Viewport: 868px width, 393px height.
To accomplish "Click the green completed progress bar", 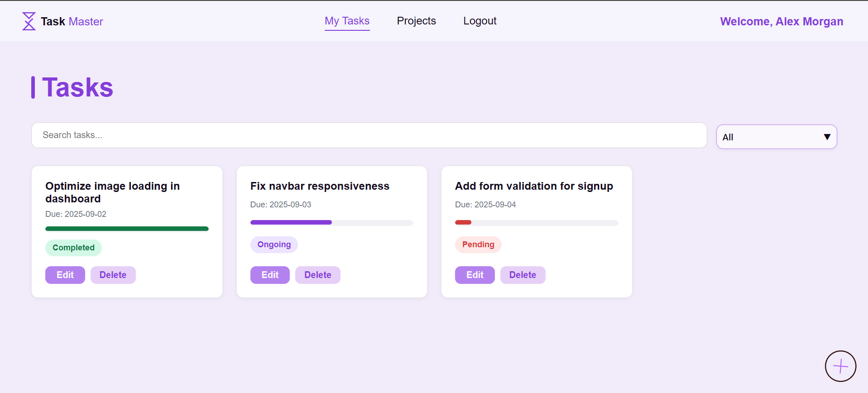I will (x=127, y=229).
